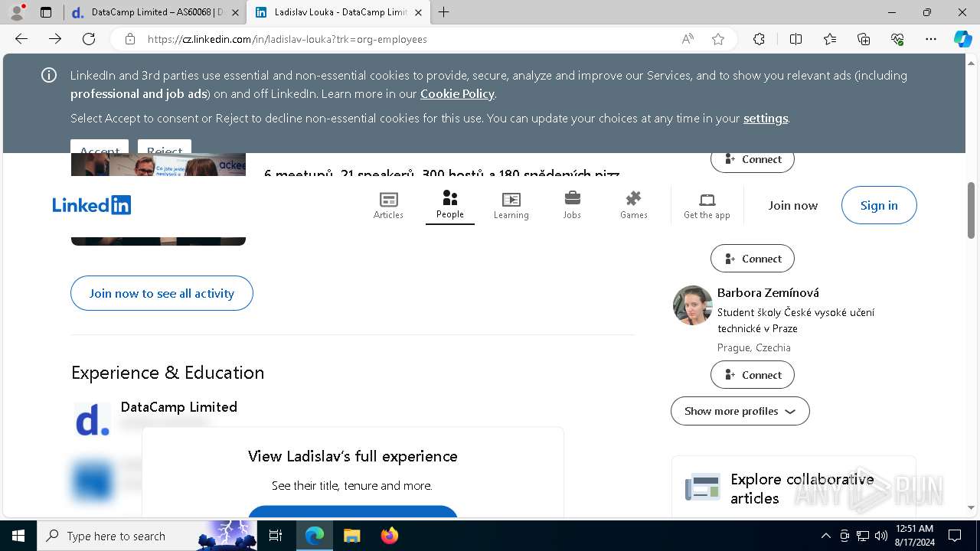Open a new browser tab
Image resolution: width=980 pixels, height=551 pixels.
point(444,12)
